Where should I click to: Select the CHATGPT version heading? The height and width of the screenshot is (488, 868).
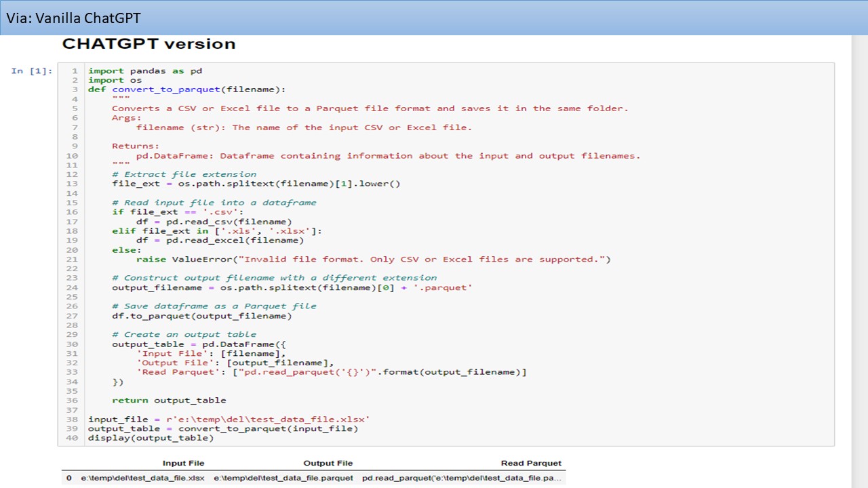point(149,44)
